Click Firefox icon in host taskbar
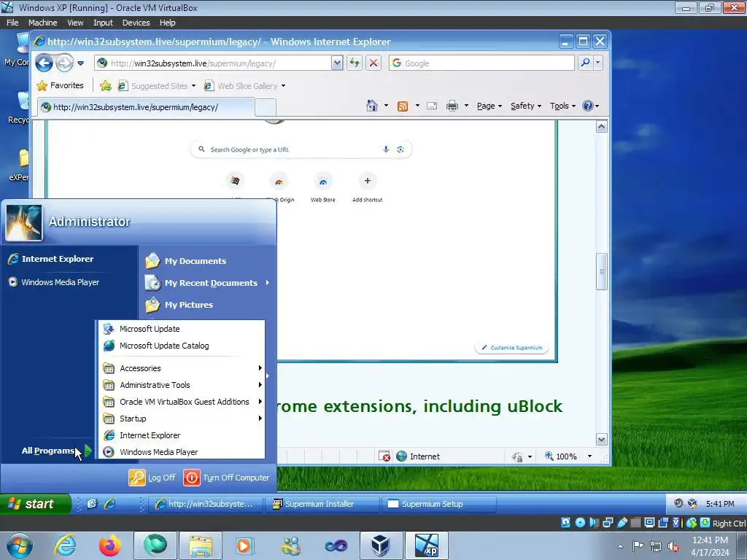The image size is (747, 560). pyautogui.click(x=110, y=545)
